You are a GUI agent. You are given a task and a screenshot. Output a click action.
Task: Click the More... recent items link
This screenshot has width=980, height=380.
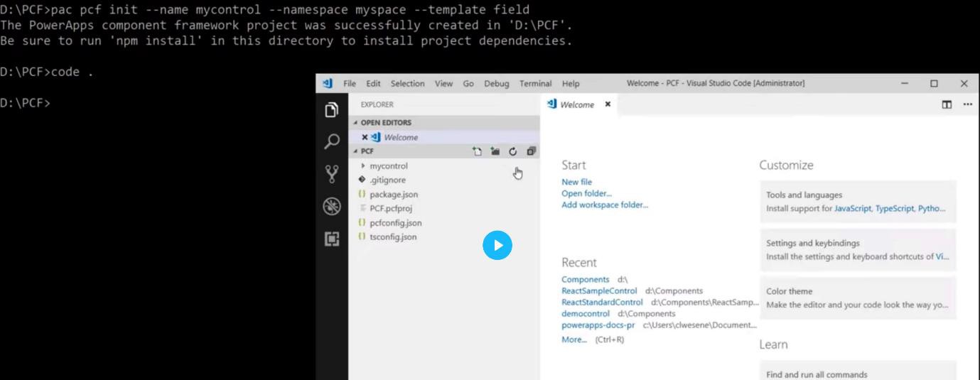point(574,340)
